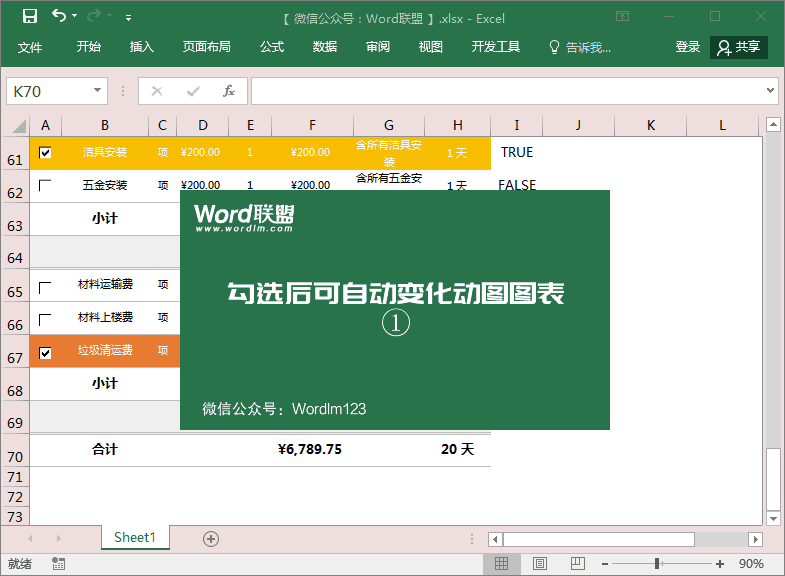This screenshot has width=785, height=576.
Task: Click next sheet navigation arrow
Action: coord(59,538)
